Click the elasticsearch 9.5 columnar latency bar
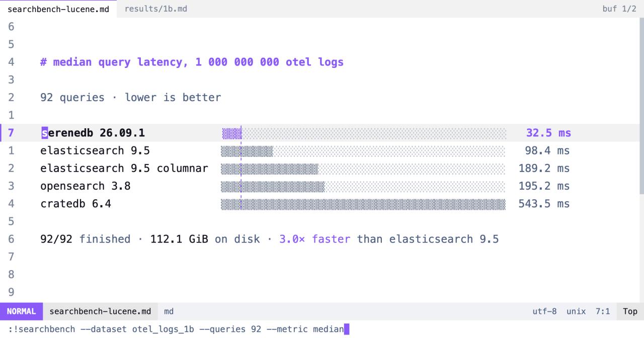The width and height of the screenshot is (644, 338). pos(270,168)
